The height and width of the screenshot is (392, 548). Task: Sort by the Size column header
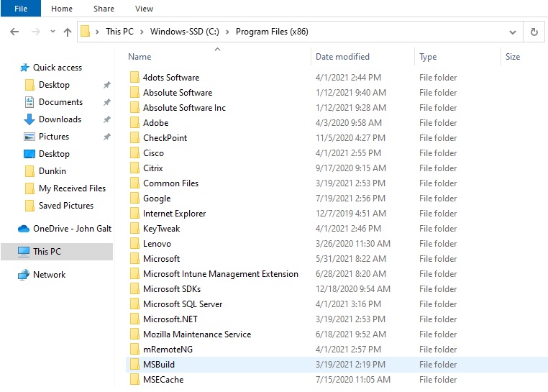coord(513,57)
